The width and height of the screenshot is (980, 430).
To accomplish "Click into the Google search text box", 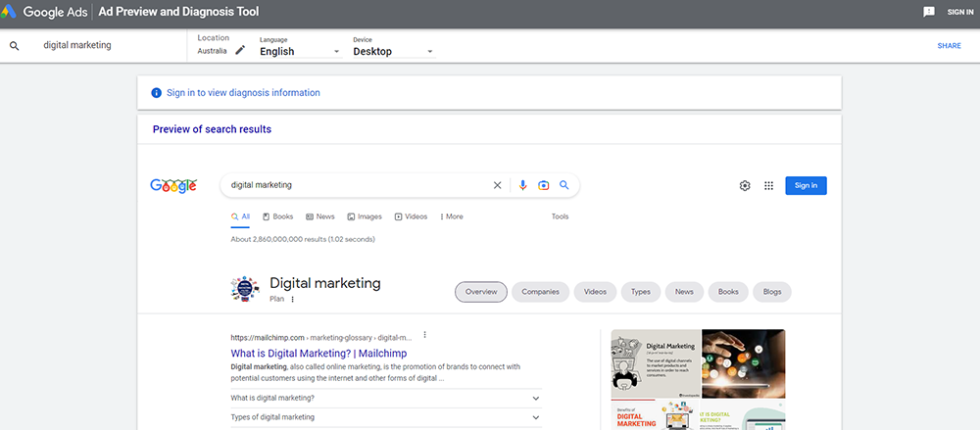I will pyautogui.click(x=357, y=185).
